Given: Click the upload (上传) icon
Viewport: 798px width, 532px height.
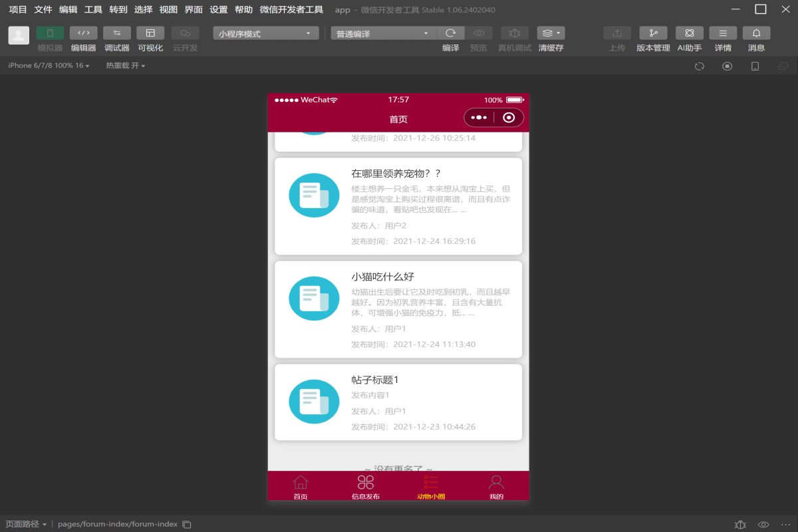Looking at the screenshot, I should coord(616,33).
